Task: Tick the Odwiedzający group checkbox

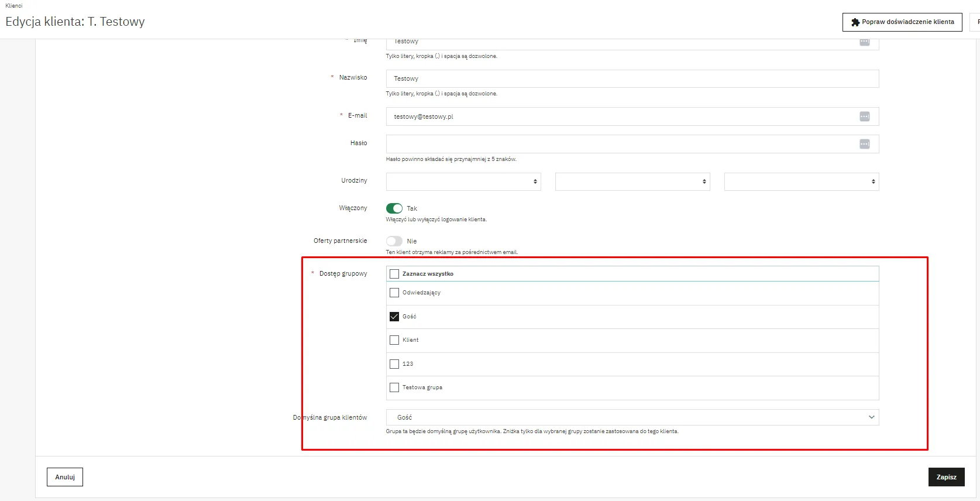Action: [394, 293]
